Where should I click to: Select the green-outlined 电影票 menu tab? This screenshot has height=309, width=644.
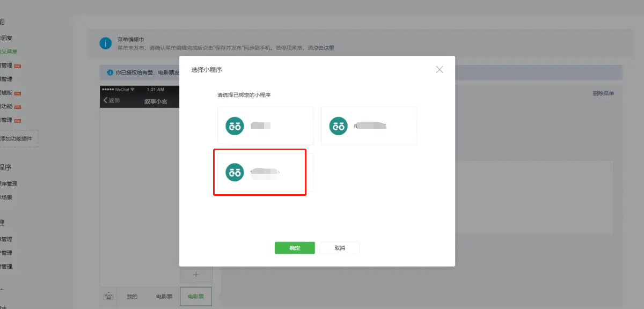tap(196, 296)
